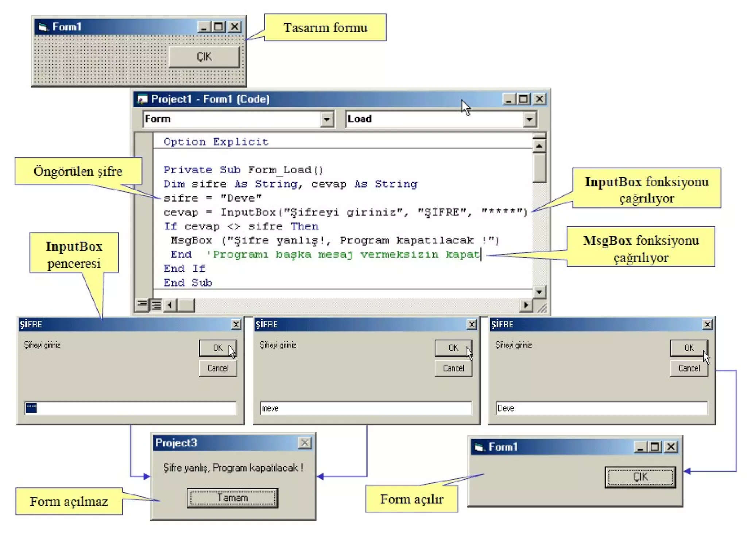This screenshot has width=747, height=560.
Task: Minimize the Form1 design window
Action: [x=204, y=27]
